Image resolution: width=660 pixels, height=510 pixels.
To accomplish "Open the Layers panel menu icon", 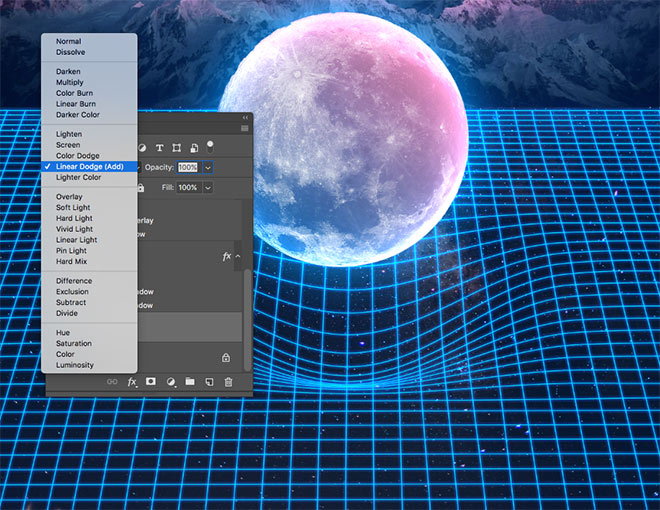I will pyautogui.click(x=245, y=128).
